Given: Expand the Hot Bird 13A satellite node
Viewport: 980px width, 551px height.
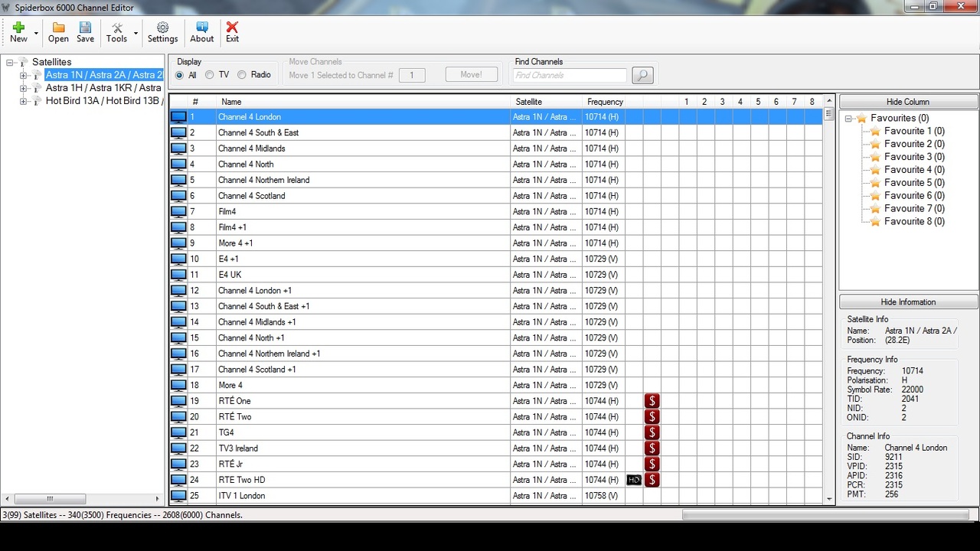Looking at the screenshot, I should [x=23, y=101].
